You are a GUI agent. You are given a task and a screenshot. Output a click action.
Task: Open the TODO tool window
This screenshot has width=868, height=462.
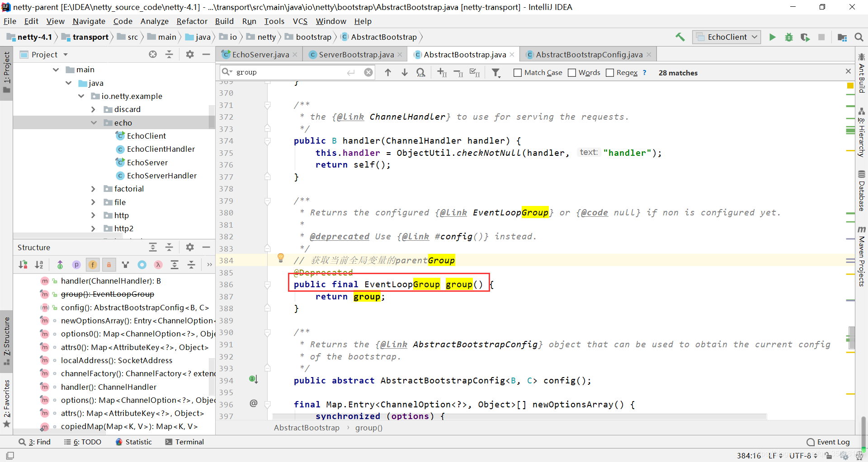click(x=83, y=442)
